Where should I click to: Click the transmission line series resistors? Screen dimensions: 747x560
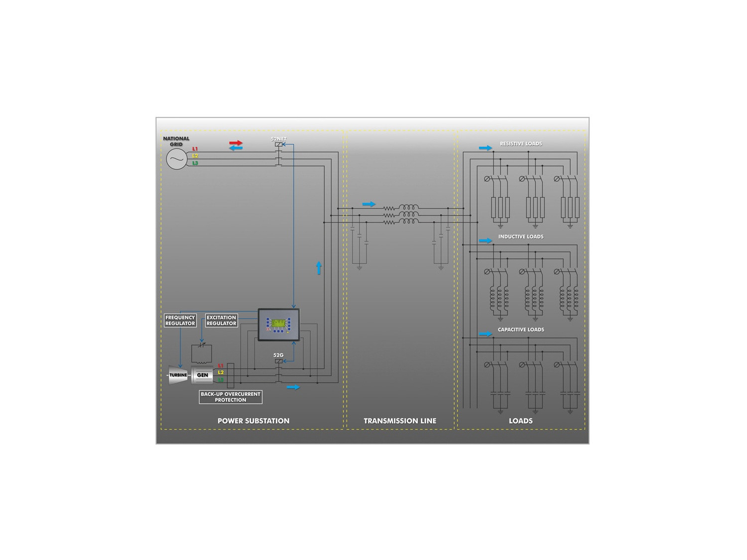point(389,216)
